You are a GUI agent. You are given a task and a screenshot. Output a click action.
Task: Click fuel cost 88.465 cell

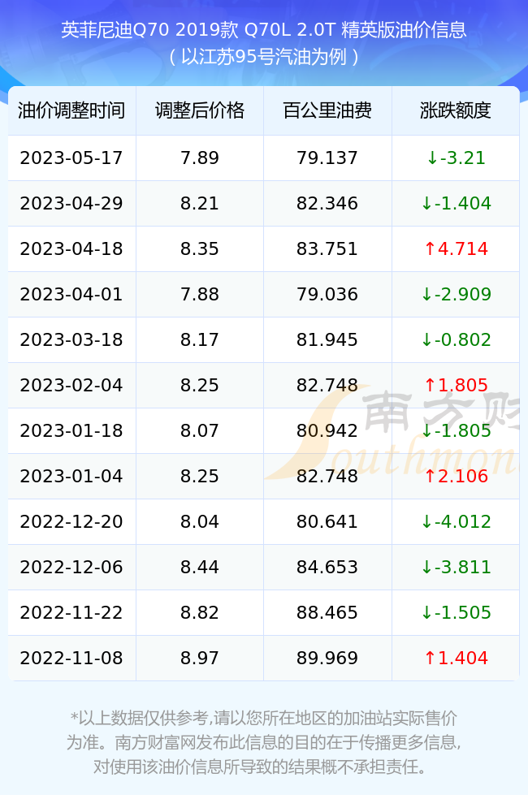point(327,612)
